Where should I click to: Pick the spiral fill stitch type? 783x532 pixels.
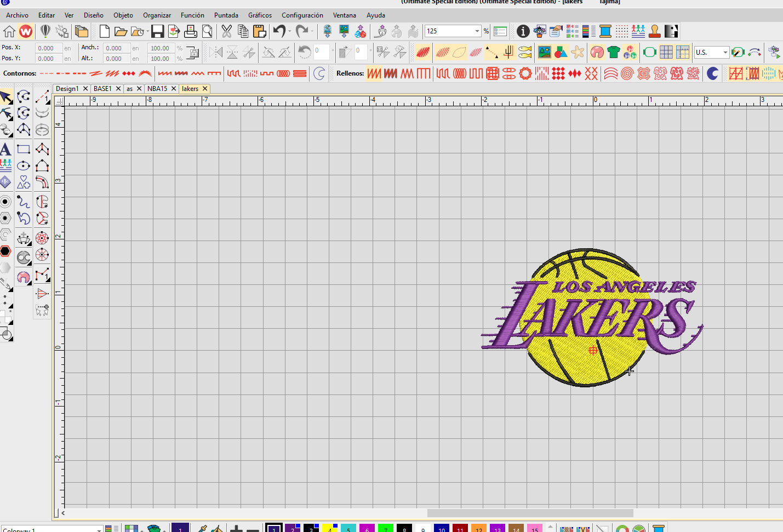point(627,73)
